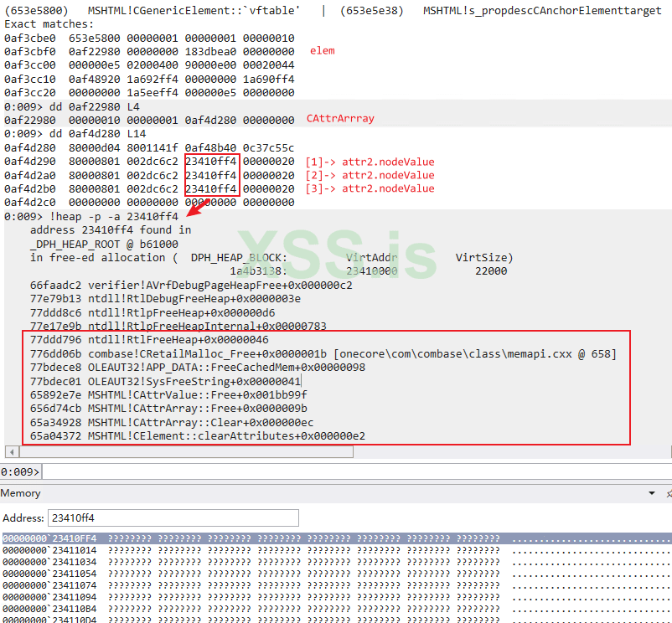This screenshot has width=672, height=623.
Task: Click verifier!AVrfDebugPageHeapFree stack frame
Action: pyautogui.click(x=191, y=286)
